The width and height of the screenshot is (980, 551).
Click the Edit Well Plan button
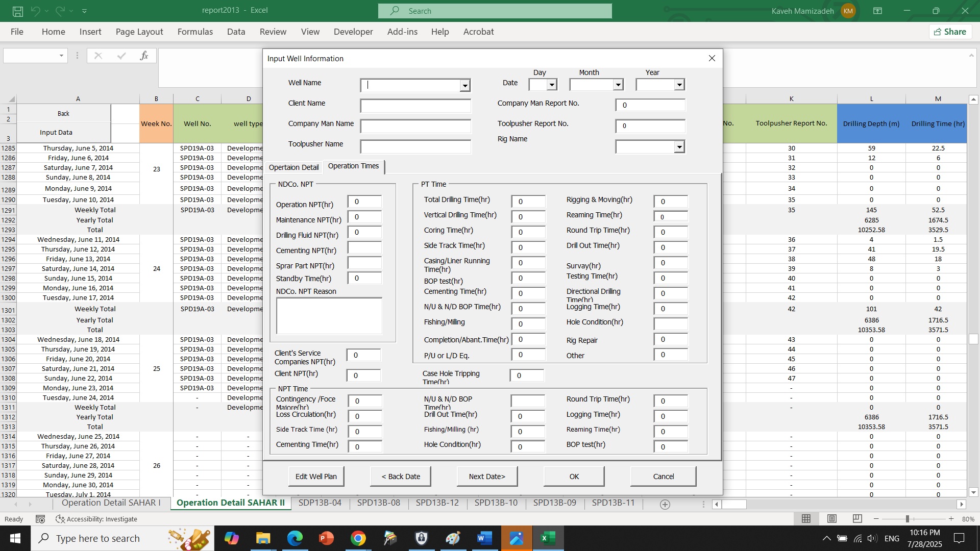point(316,477)
